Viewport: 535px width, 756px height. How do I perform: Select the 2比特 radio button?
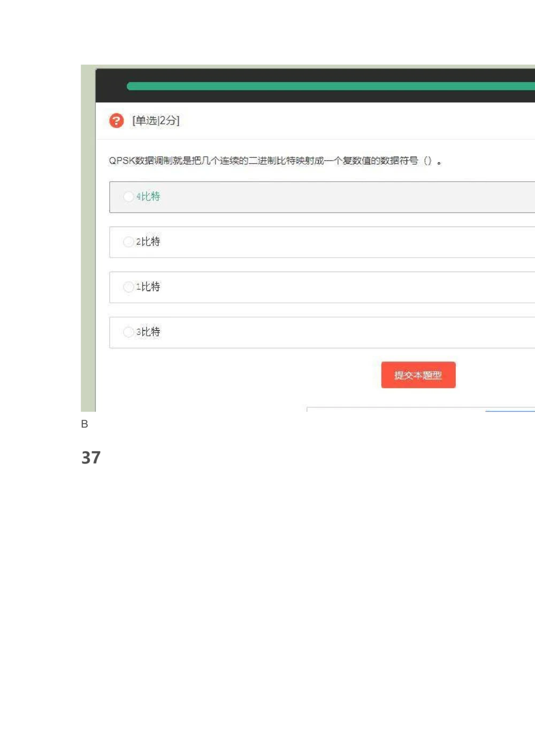[128, 242]
